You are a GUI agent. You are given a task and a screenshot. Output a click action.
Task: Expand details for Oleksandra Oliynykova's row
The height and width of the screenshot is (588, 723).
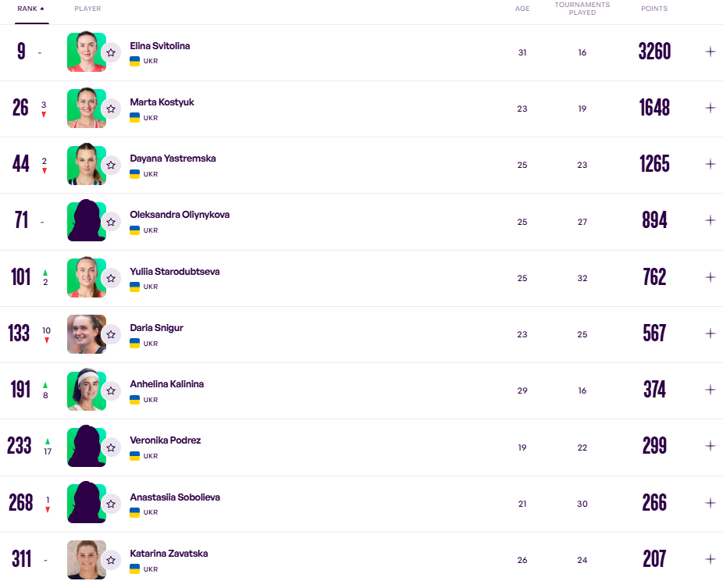pyautogui.click(x=710, y=221)
